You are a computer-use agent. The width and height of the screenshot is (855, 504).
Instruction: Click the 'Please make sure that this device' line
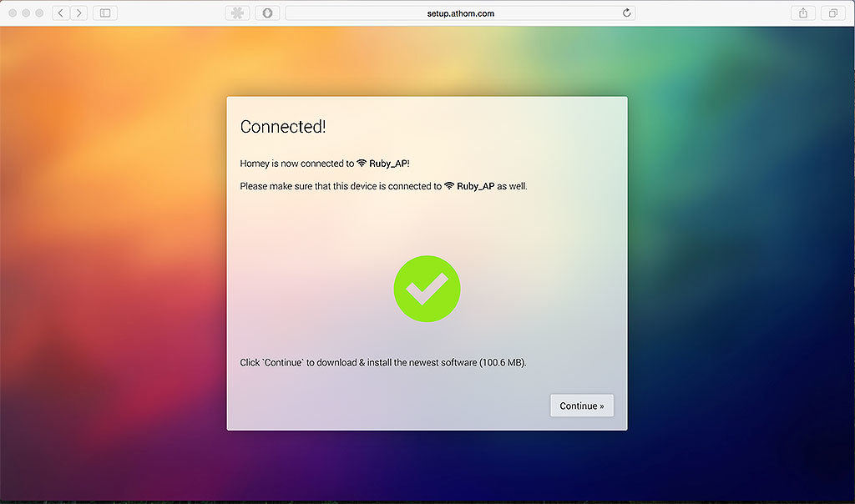click(383, 186)
